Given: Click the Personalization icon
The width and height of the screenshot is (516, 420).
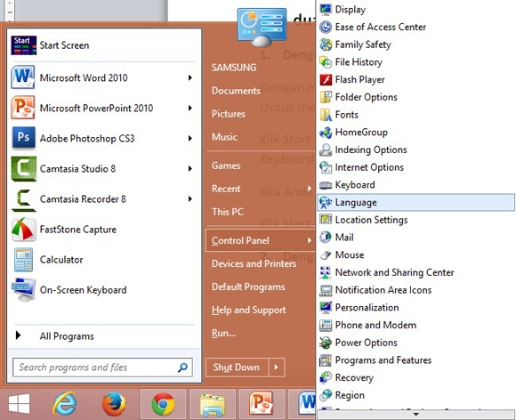Looking at the screenshot, I should (x=326, y=307).
